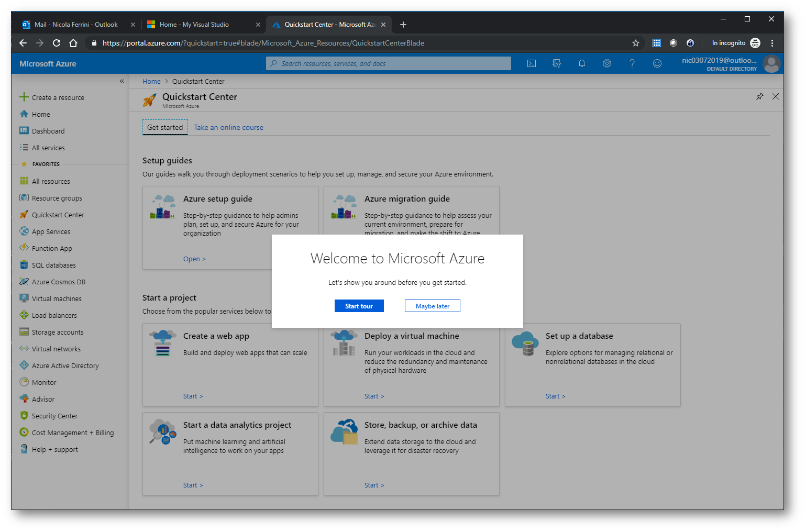
Task: Switch to Take an online course tab
Action: point(229,127)
